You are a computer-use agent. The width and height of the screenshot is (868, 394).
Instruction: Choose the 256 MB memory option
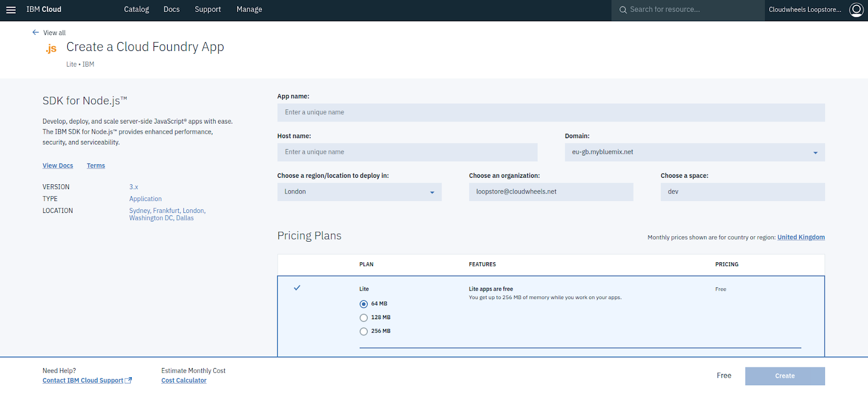click(363, 331)
